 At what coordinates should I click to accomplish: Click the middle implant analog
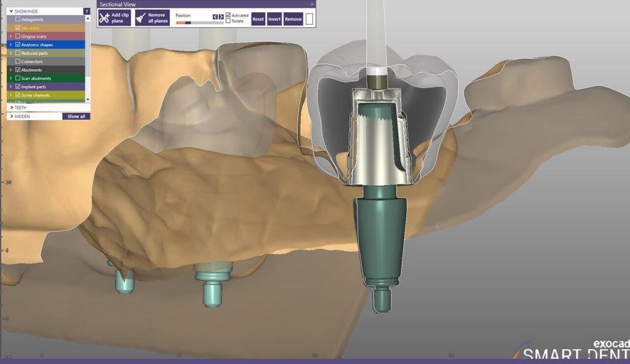(x=213, y=286)
